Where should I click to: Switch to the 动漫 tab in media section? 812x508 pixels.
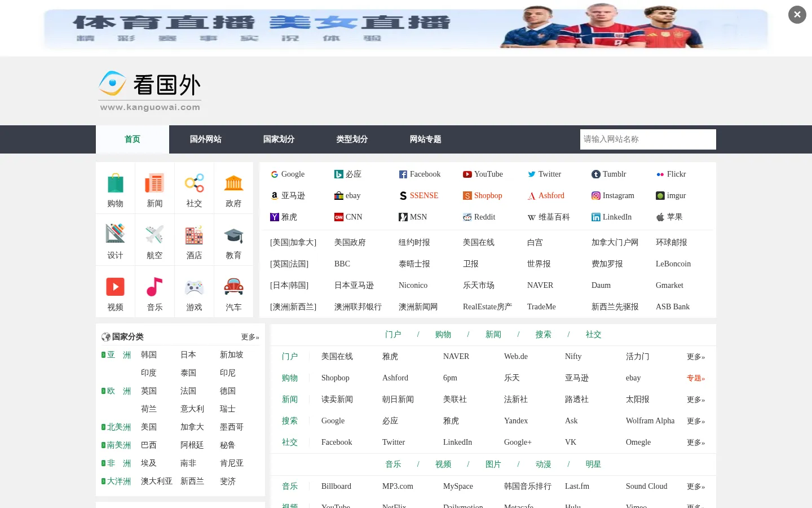544,465
